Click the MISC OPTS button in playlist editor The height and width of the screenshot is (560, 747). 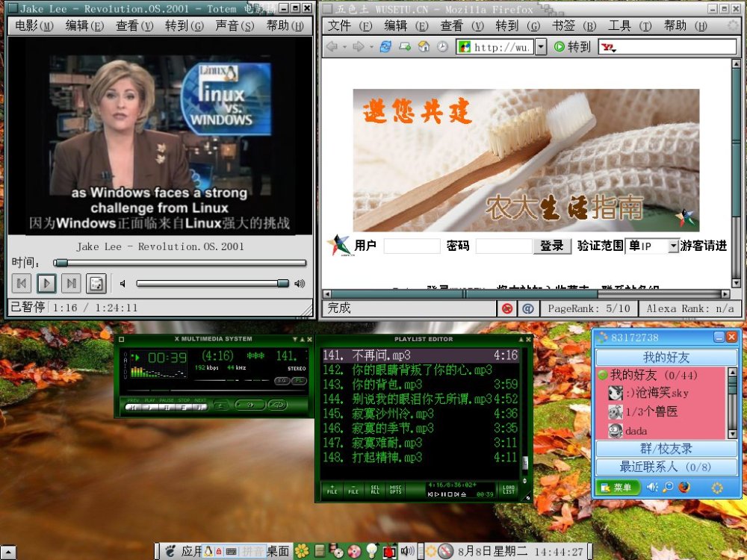[x=395, y=490]
